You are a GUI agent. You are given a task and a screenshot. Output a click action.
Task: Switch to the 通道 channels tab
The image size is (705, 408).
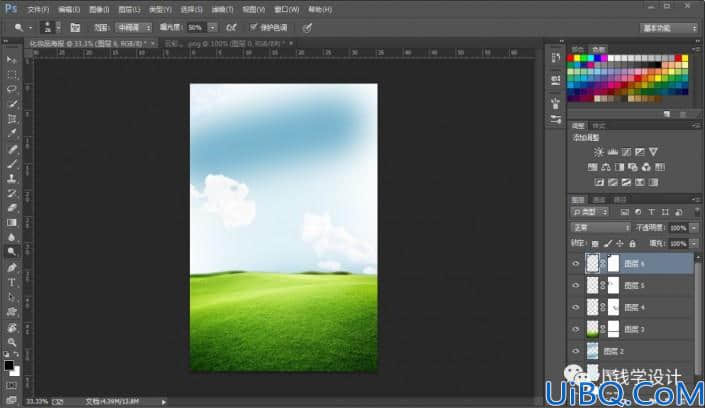[599, 200]
